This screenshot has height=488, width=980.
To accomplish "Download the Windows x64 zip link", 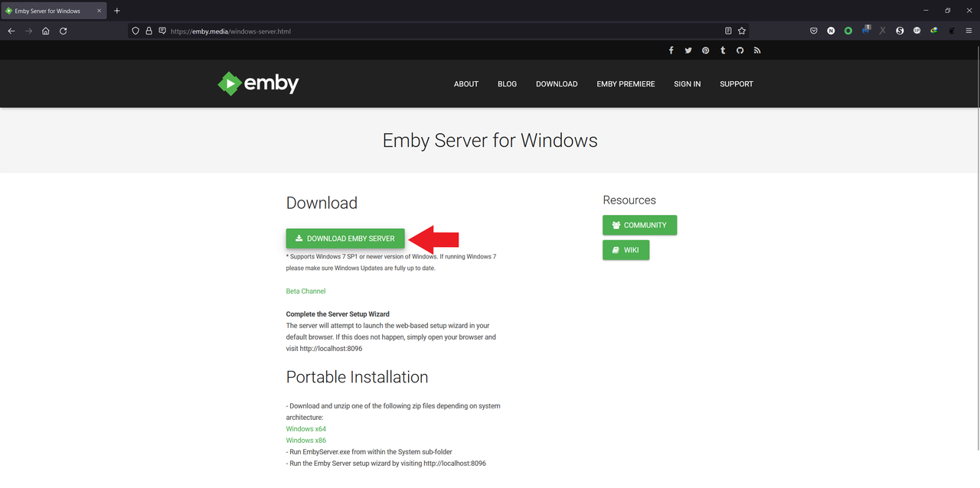I will click(x=305, y=429).
